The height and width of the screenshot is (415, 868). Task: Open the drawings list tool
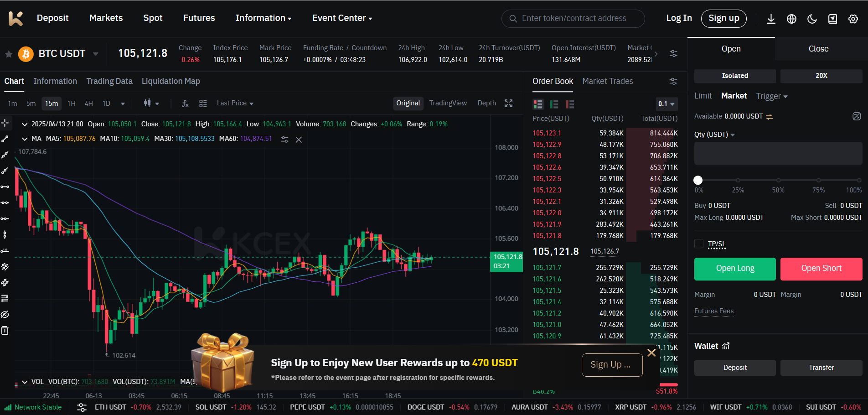click(x=5, y=298)
